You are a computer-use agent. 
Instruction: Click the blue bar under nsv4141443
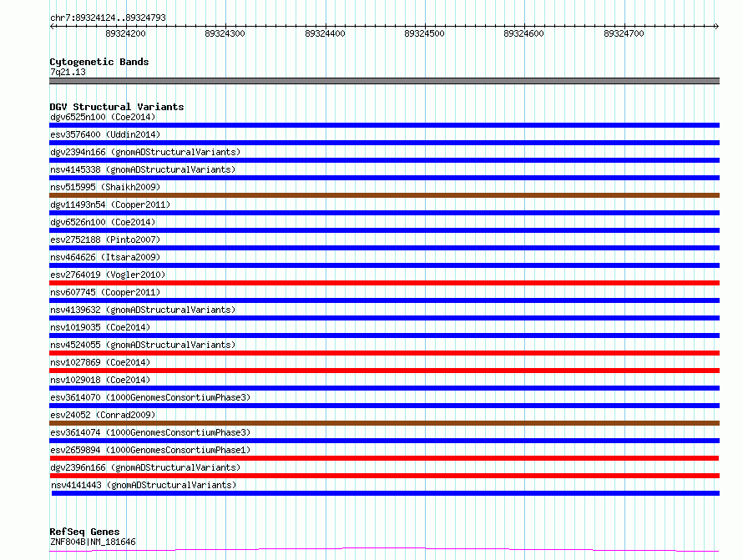click(x=385, y=493)
